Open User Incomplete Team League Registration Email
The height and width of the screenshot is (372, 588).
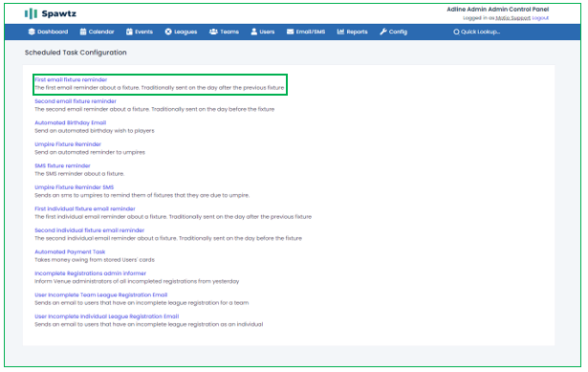click(x=101, y=295)
